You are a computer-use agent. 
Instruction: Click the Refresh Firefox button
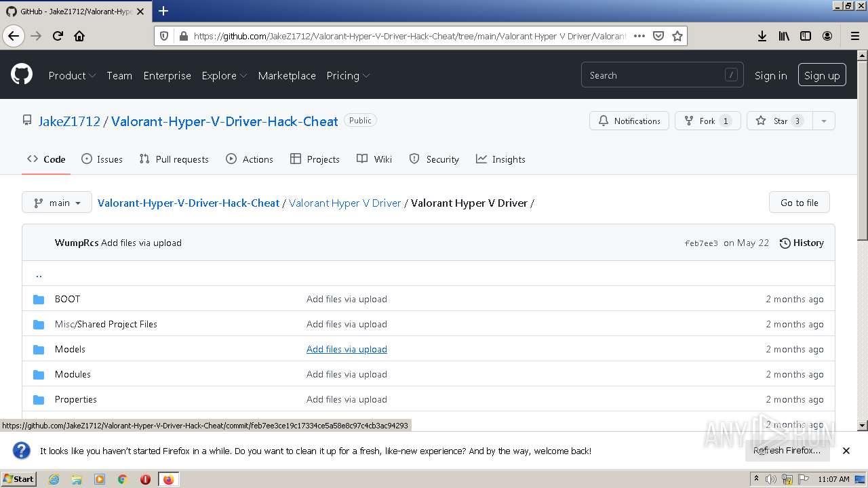[787, 451]
